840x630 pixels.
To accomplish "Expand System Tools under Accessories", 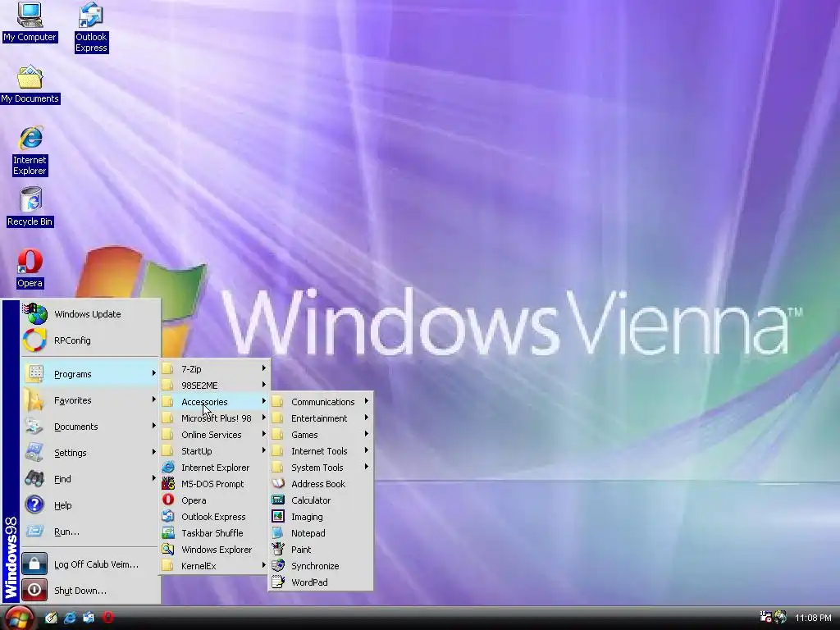I will coord(321,468).
